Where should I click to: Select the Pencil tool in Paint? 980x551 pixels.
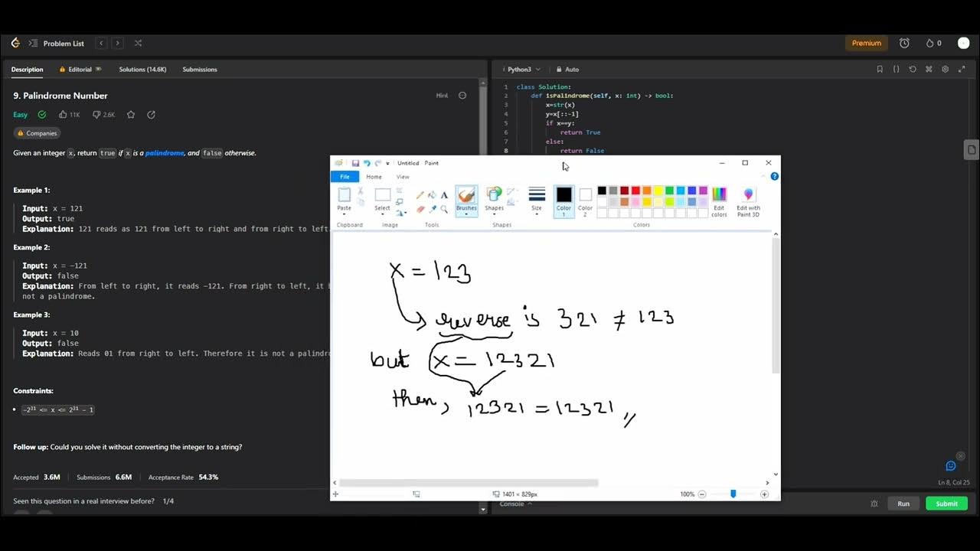pyautogui.click(x=420, y=195)
